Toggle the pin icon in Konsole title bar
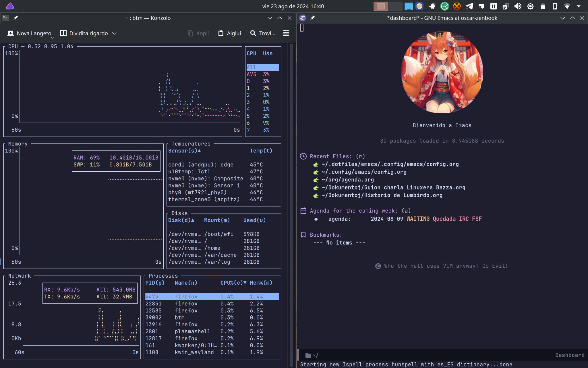 click(16, 18)
